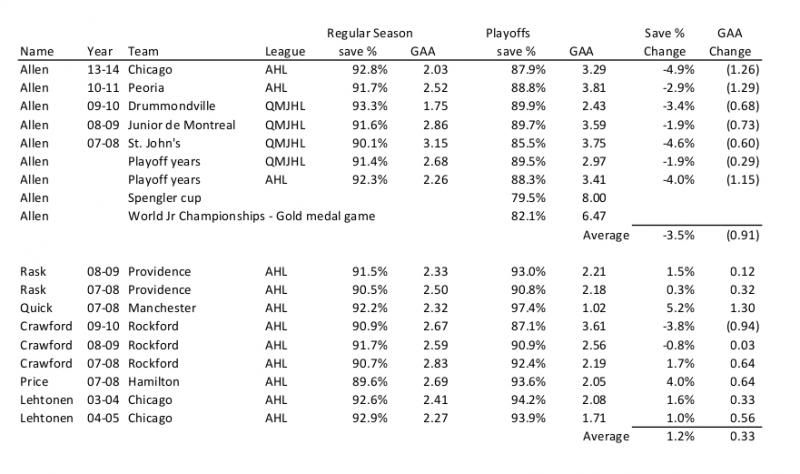Click Rask 08-09 Providence cell
800x474 pixels.
click(x=159, y=271)
